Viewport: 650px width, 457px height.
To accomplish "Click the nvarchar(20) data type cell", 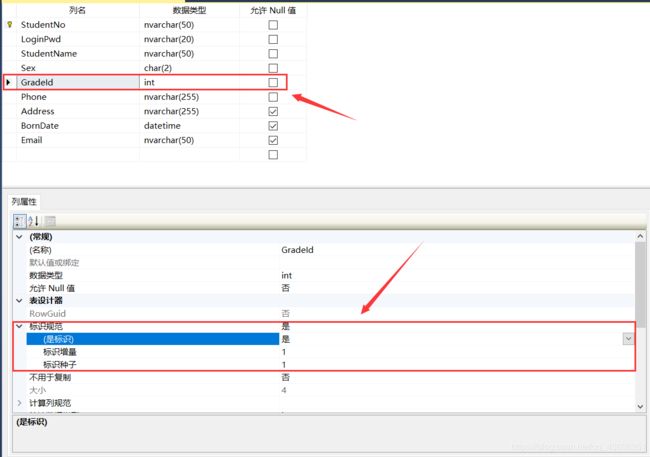I will tap(189, 39).
